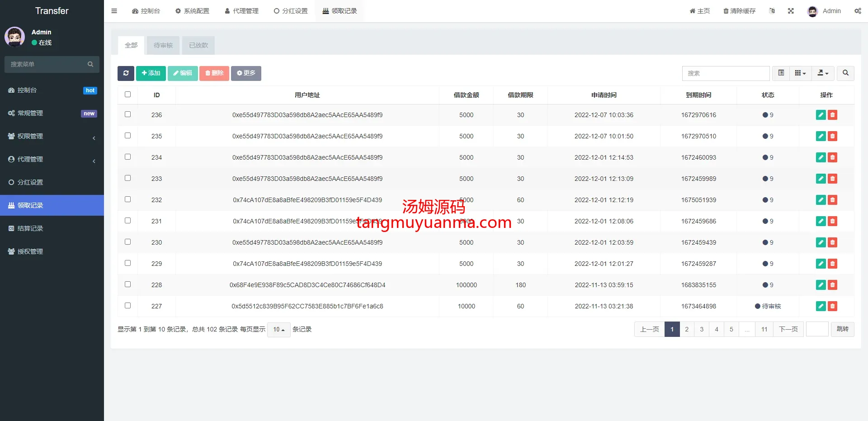
Task: Toggle the table card view icon
Action: click(781, 73)
